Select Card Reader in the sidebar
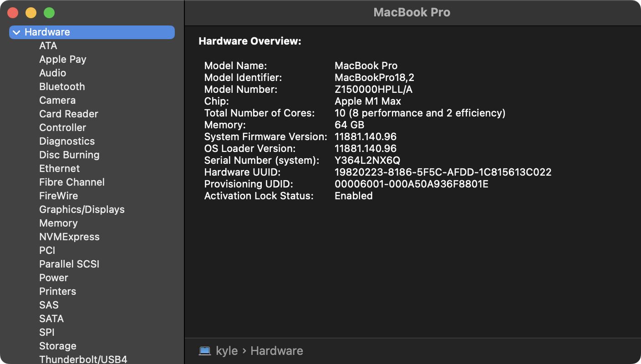 69,114
